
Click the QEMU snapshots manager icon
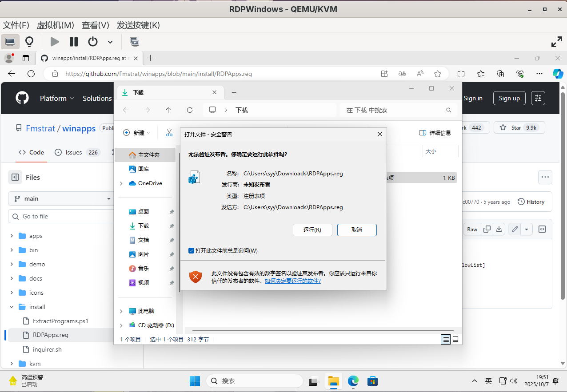pyautogui.click(x=134, y=42)
